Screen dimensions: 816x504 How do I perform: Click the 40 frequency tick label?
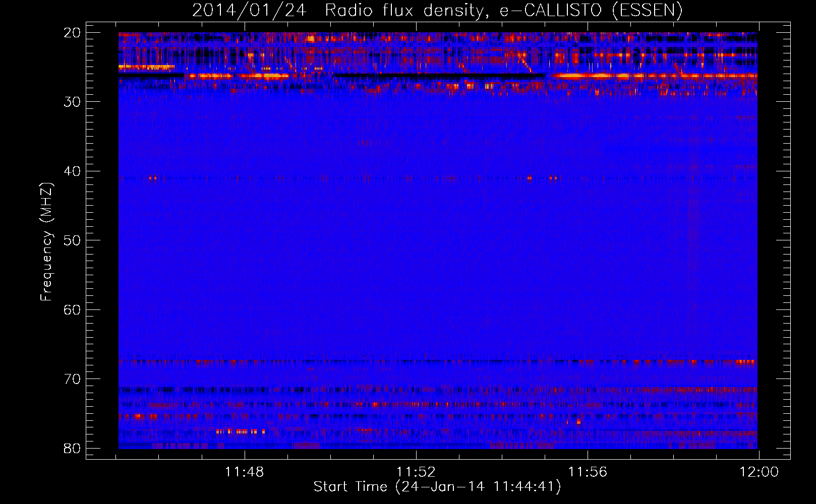pos(73,171)
